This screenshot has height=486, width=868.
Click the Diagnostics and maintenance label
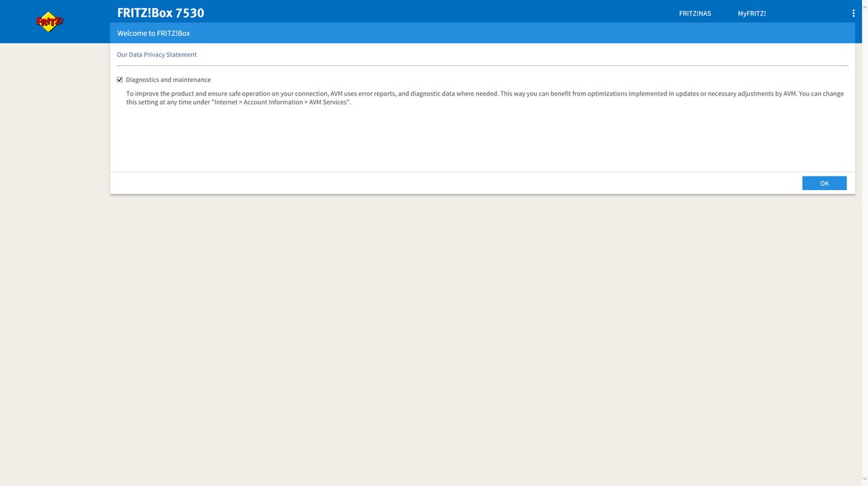coord(168,79)
